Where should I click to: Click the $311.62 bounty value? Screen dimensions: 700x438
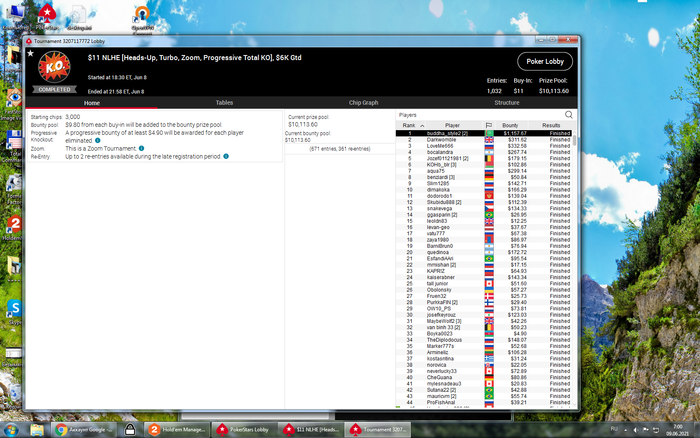pyautogui.click(x=517, y=140)
